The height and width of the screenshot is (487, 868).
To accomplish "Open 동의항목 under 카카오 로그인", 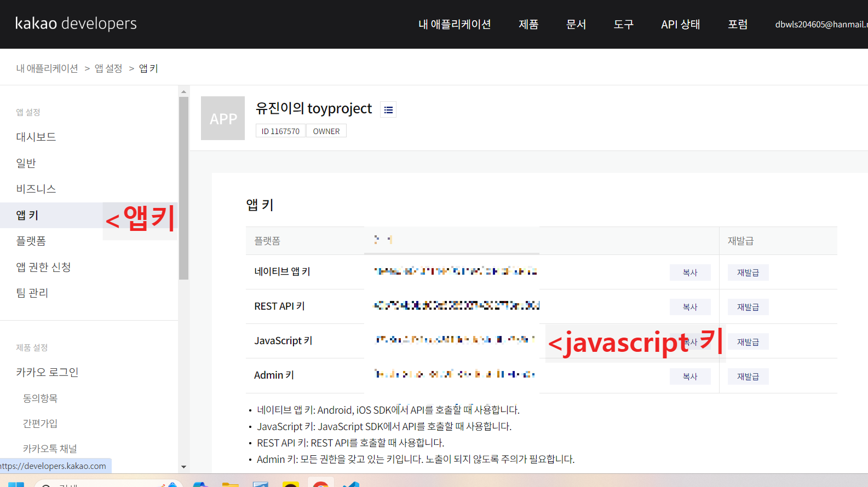I will coord(40,398).
